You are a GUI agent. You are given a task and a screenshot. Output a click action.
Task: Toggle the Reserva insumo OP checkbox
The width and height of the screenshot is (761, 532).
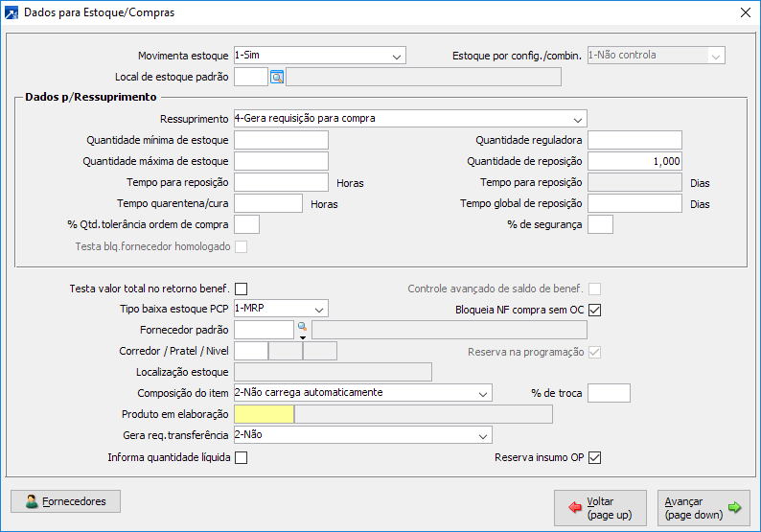pos(594,457)
